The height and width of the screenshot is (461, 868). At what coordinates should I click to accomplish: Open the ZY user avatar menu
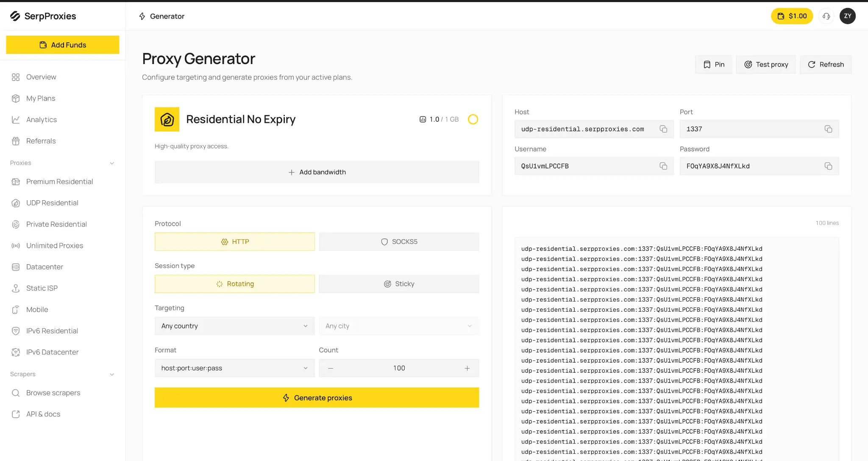847,16
